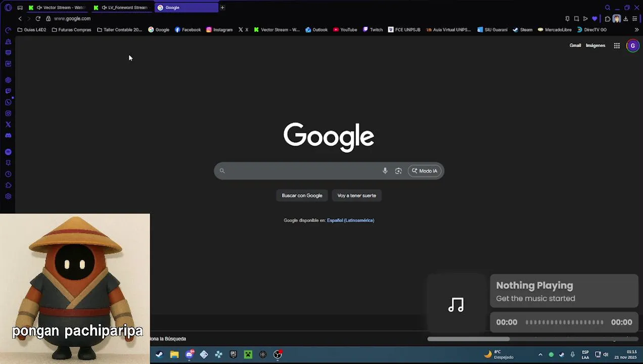Viewport: 643px width, 364px height.
Task: Open Spotify player in the sidebar
Action: click(x=8, y=152)
